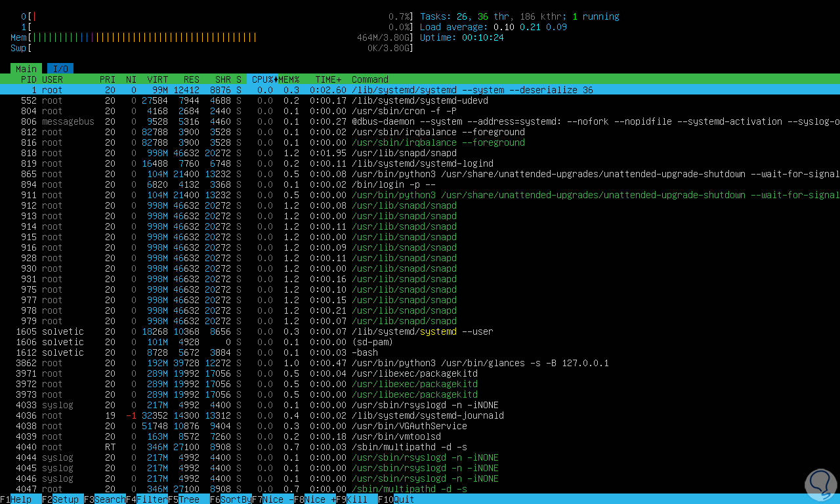Select the systemd --user process row

[420, 331]
